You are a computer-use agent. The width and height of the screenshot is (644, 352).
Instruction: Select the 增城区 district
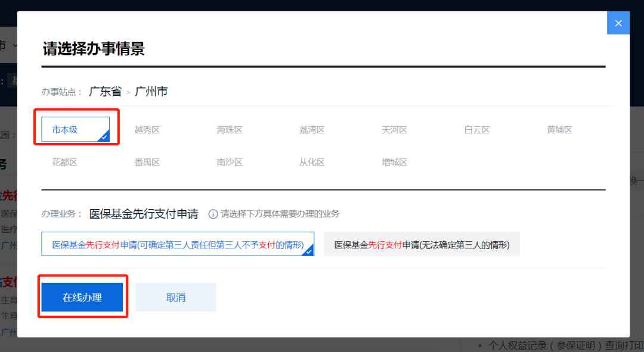394,162
